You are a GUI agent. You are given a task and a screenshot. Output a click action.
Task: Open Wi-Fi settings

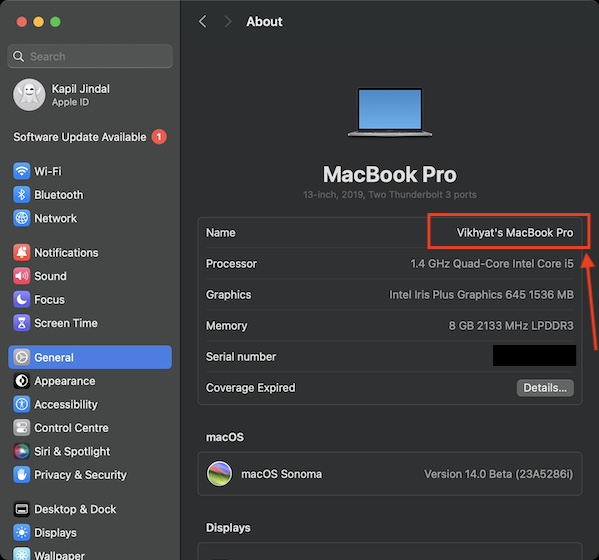(x=90, y=171)
